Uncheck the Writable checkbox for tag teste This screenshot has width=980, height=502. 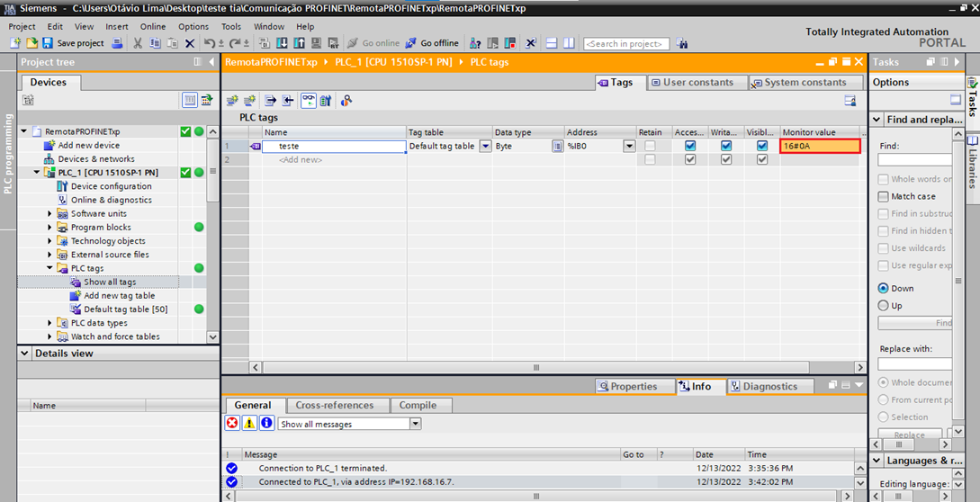725,146
